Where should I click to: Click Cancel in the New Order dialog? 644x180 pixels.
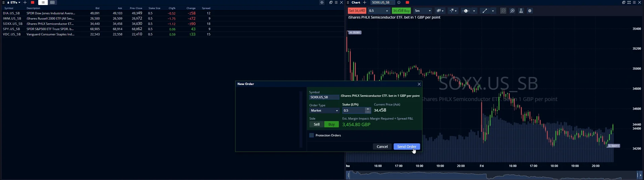[382, 147]
